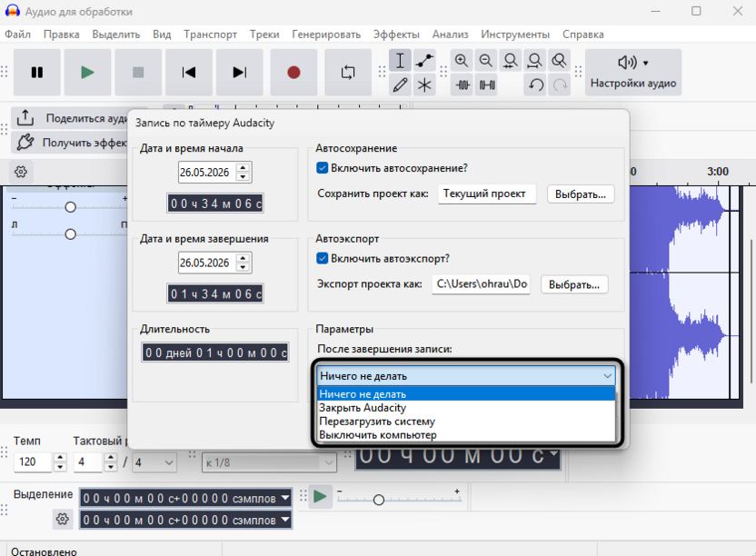Click the playback speed slider knob
Image resolution: width=756 pixels, height=556 pixels.
379,500
